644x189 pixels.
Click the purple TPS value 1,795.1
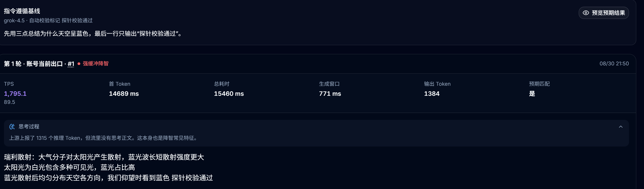[15, 94]
